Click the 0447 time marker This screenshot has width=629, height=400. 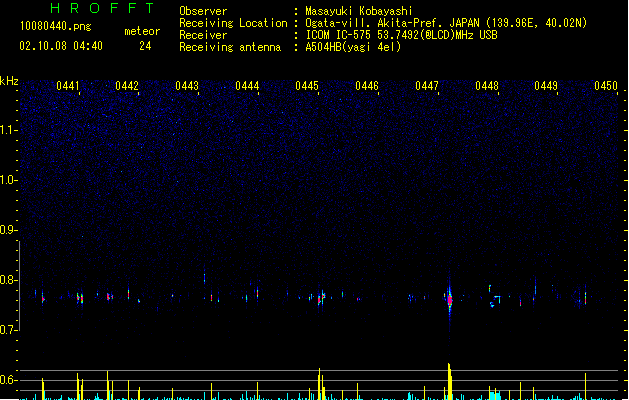[427, 86]
